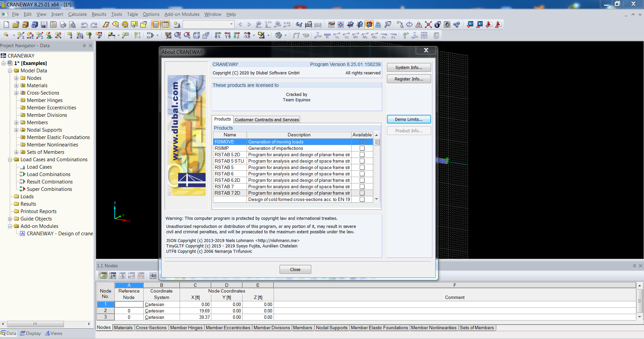Click the Print icon in the toolbar
644x339 pixels.
(63, 25)
